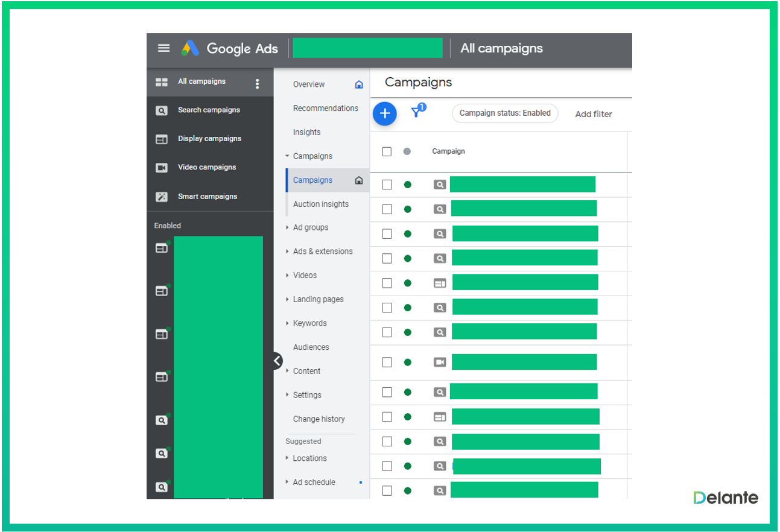The width and height of the screenshot is (780, 532).
Task: Show Video campaigns only
Action: pyautogui.click(x=207, y=168)
